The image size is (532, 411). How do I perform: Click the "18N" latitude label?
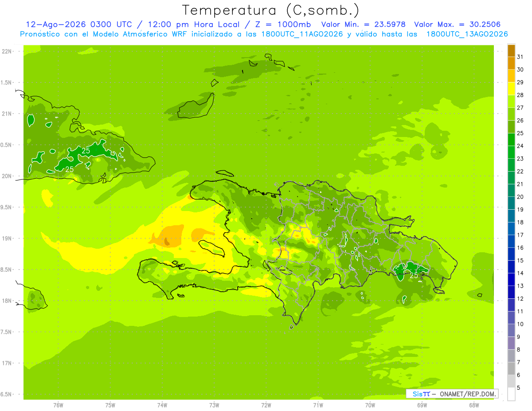[7, 301]
